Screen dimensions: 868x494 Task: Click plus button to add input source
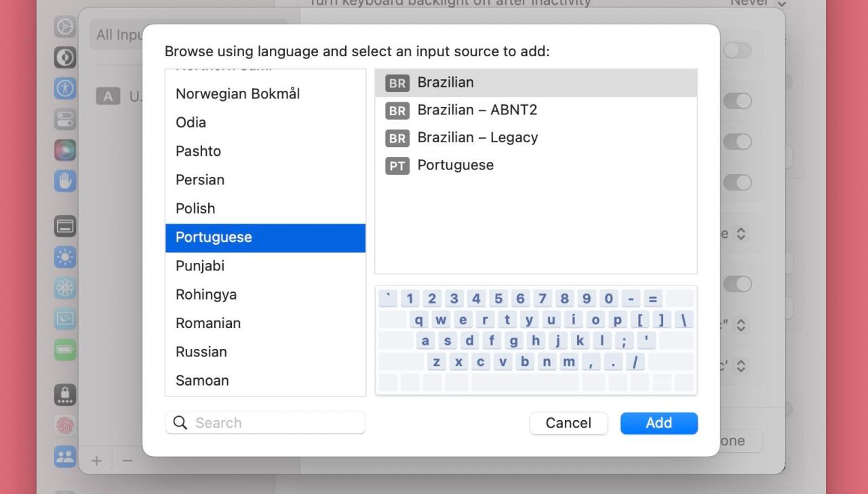coord(96,461)
